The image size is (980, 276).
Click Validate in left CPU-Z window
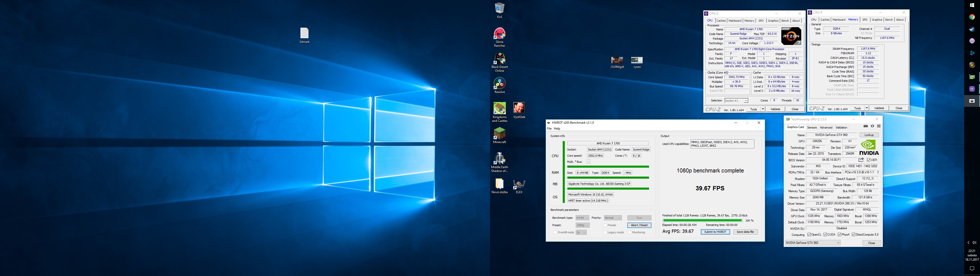775,109
